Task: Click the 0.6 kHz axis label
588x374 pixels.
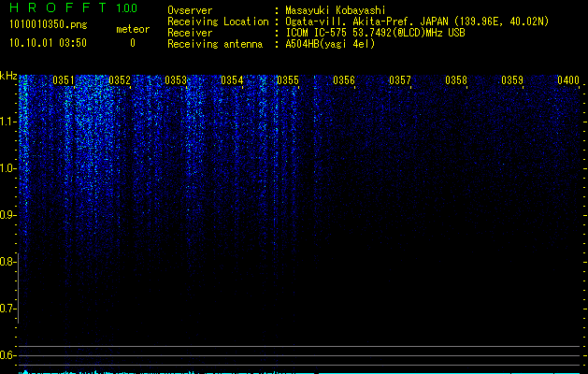Action: (x=7, y=355)
